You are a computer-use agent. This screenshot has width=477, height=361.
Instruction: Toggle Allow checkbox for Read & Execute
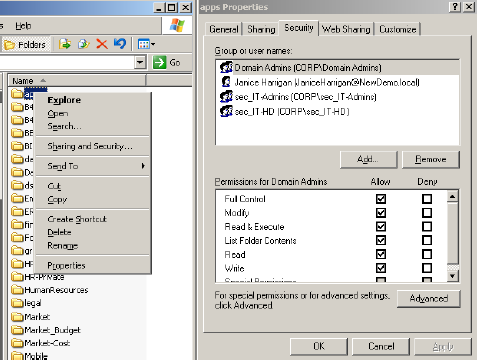point(381,227)
